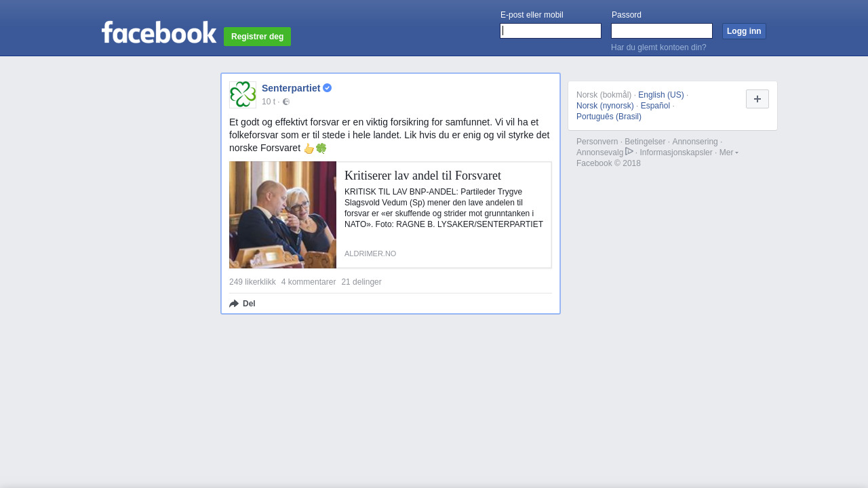The image size is (868, 488).
Task: Click the share arrow icon
Action: click(x=234, y=304)
